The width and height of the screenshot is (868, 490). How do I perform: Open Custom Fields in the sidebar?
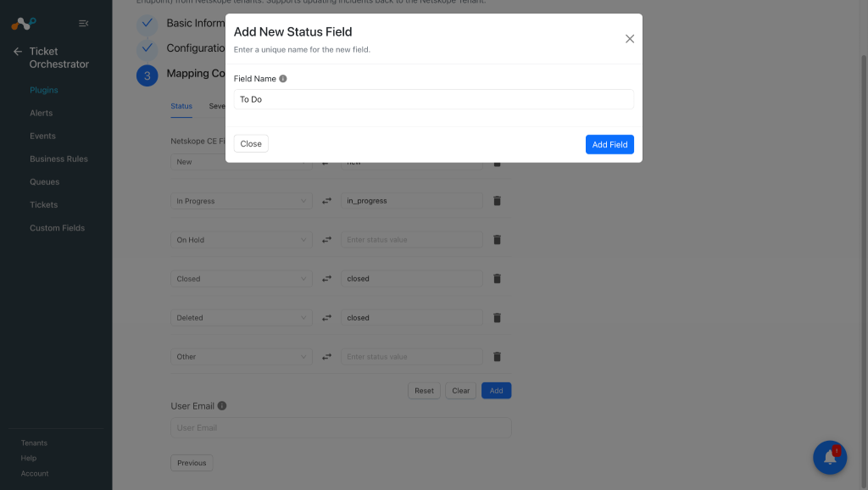(57, 228)
